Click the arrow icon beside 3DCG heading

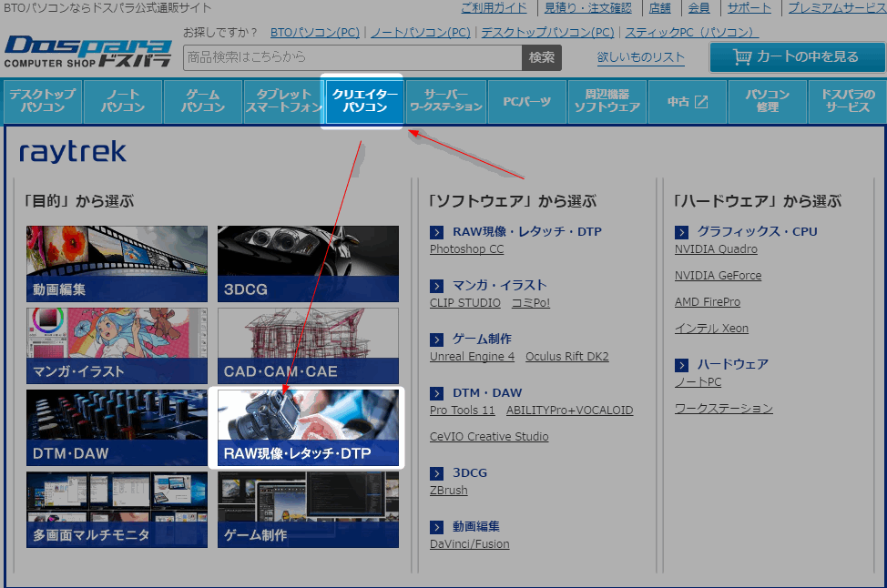436,474
